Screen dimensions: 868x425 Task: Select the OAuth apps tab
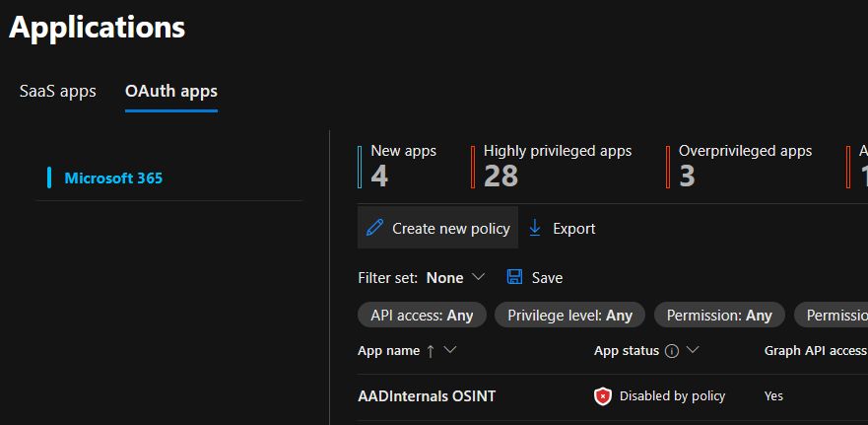(x=171, y=92)
